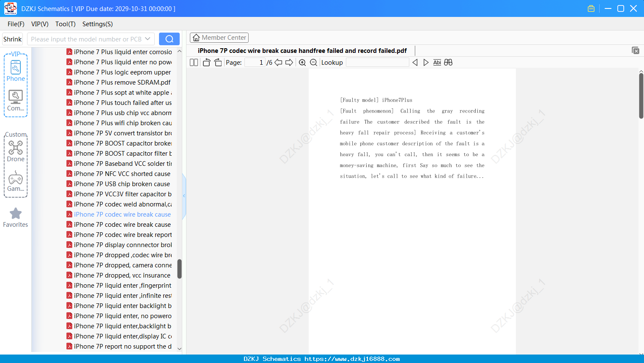Screen dimensions: 644x363
Task: Select the Drone category icon
Action: pyautogui.click(x=16, y=151)
